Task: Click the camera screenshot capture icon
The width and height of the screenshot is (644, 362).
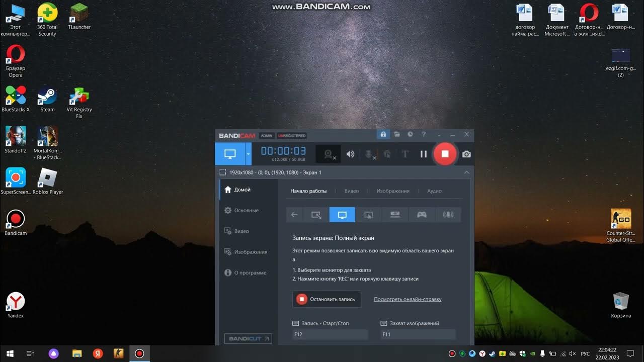Action: (x=466, y=154)
